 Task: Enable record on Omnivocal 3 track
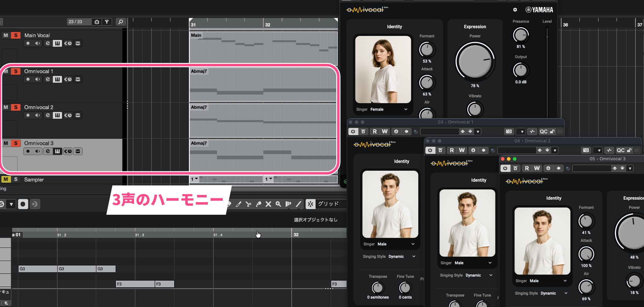28,151
